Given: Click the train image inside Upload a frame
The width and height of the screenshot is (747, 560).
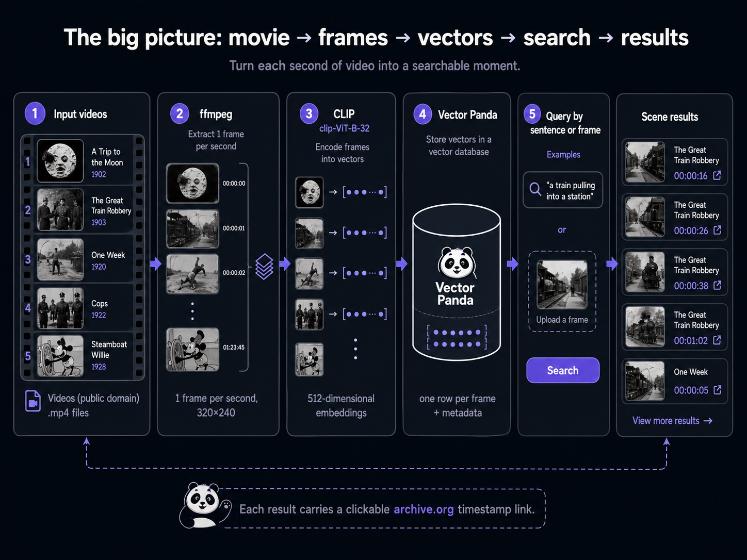Looking at the screenshot, I should tap(562, 284).
